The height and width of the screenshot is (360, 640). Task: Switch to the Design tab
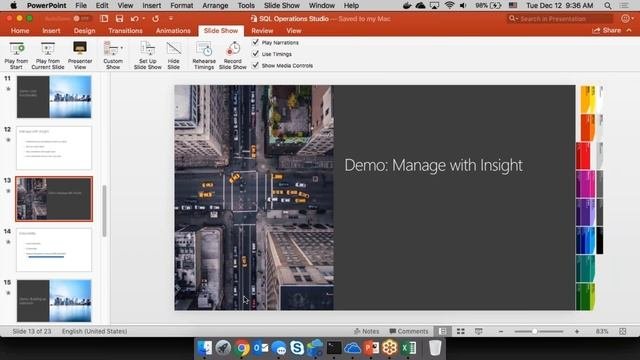(x=84, y=31)
